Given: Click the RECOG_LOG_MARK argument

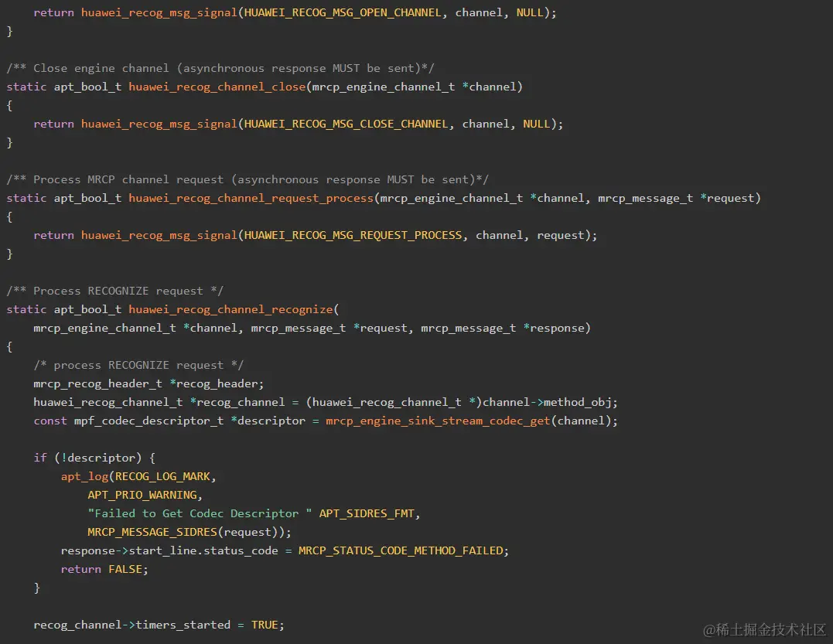Looking at the screenshot, I should (162, 476).
